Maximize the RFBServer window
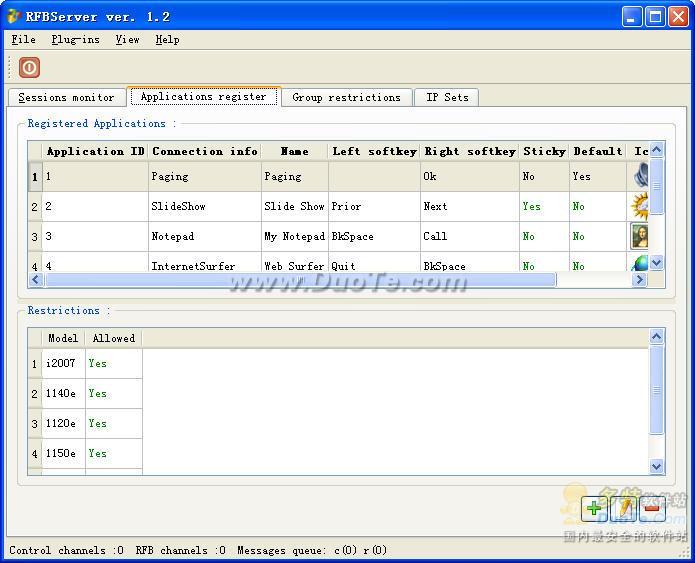This screenshot has height=563, width=695. (x=655, y=17)
